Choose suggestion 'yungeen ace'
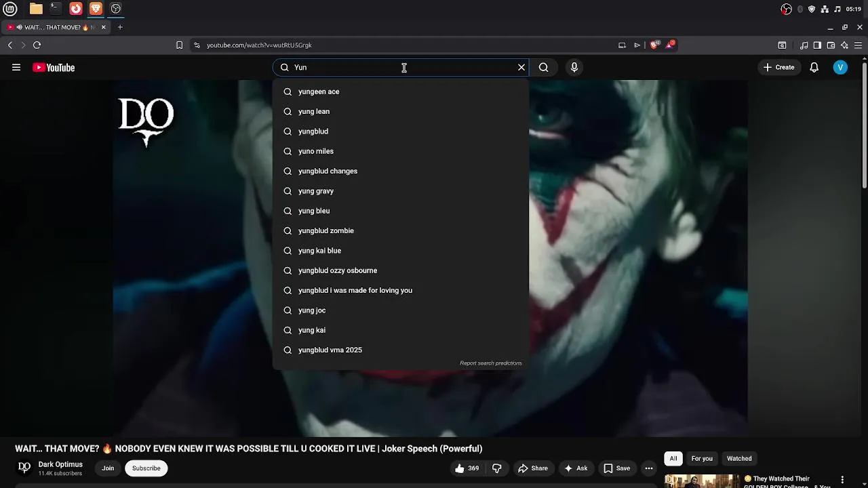 pos(401,91)
